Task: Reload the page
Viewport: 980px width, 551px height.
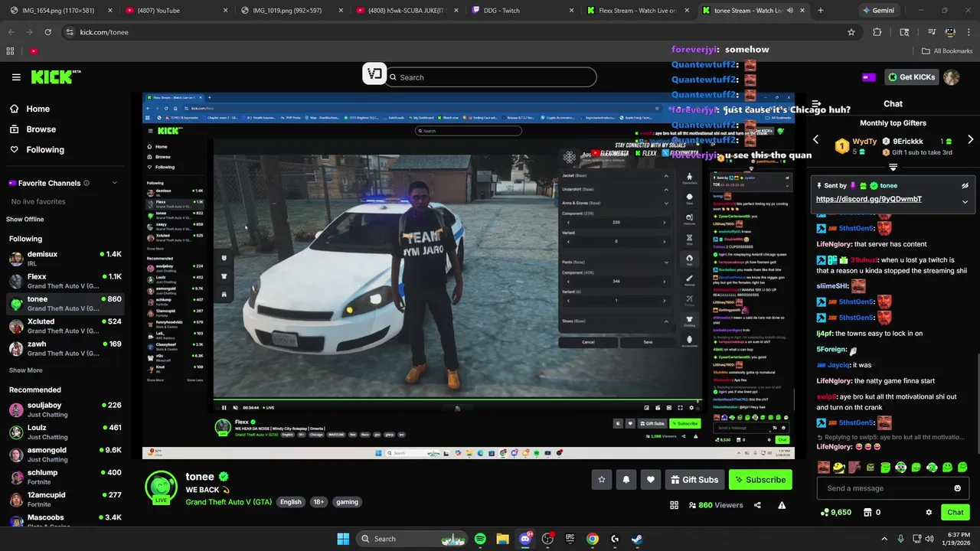Action: point(47,32)
